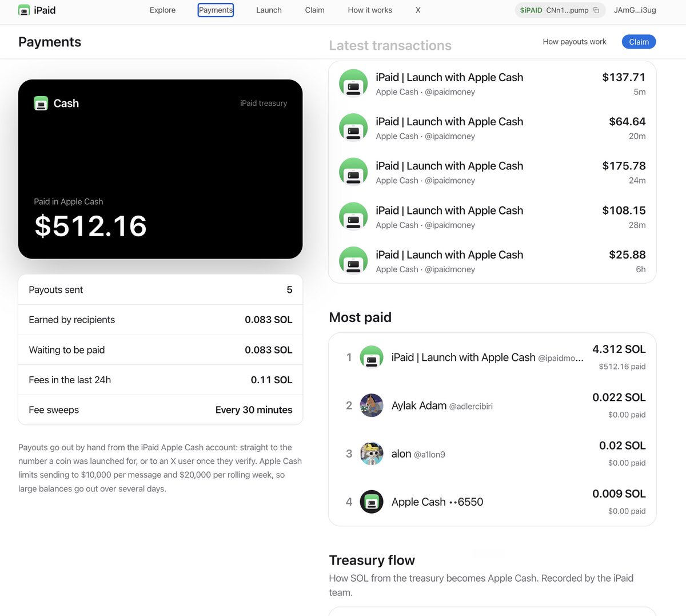Click avatar of the $64.64 transaction
This screenshot has width=686, height=616.
[353, 128]
